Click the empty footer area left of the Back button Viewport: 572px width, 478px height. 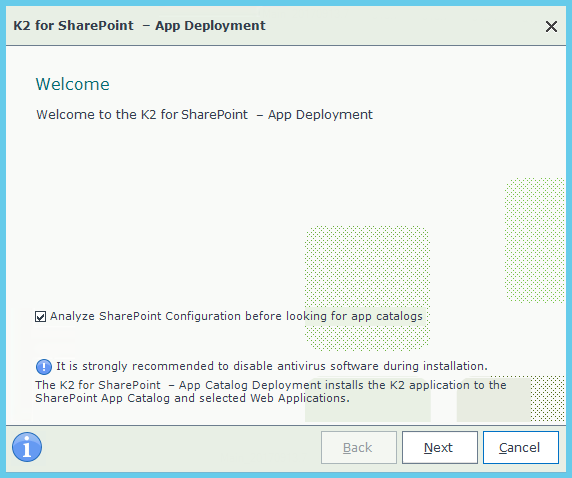[181, 447]
